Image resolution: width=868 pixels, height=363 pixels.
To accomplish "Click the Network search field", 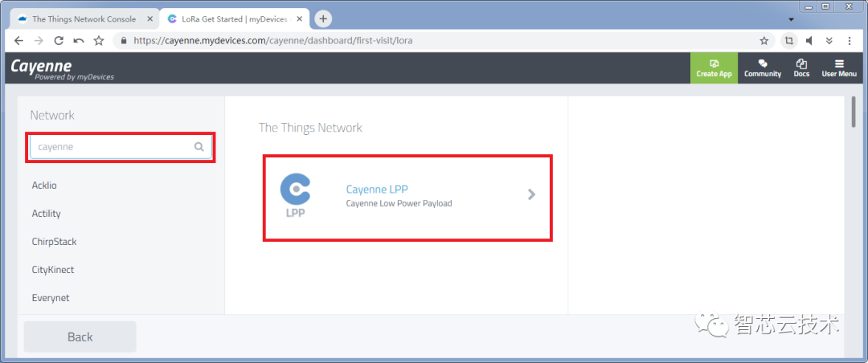I will (x=121, y=147).
